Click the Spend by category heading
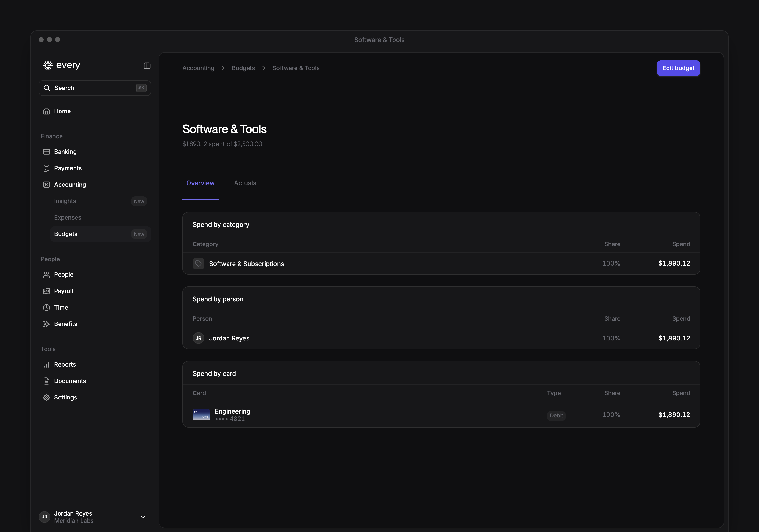Viewport: 759px width, 532px height. [221, 225]
